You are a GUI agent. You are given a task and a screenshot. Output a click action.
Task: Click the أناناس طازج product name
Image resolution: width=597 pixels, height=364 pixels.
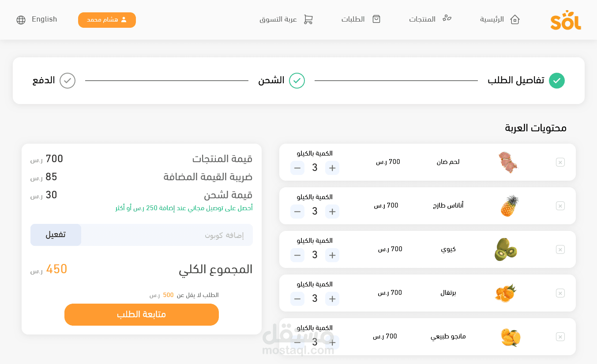point(448,205)
